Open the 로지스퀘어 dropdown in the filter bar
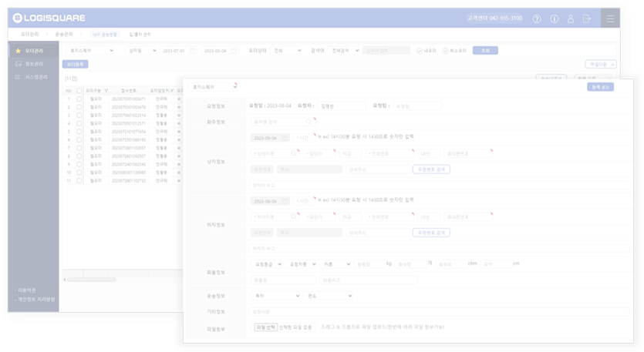Viewport: 644px width, 352px height. pos(90,51)
